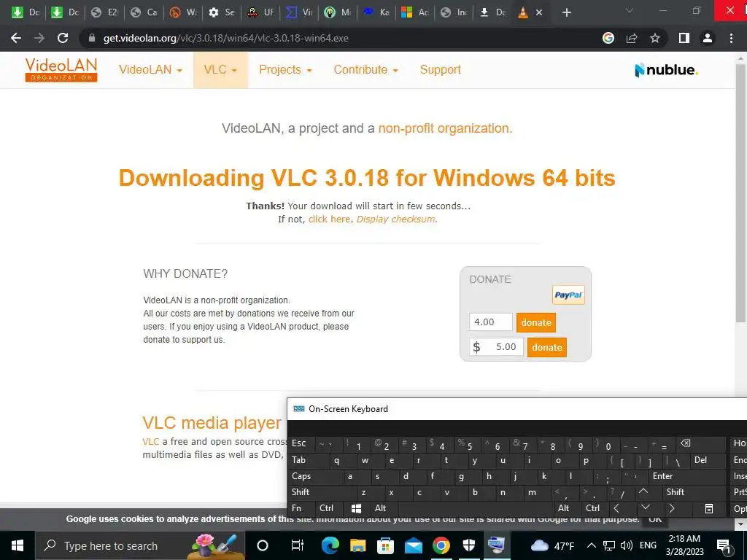Focus the 4.00 donation amount field
Image resolution: width=747 pixels, height=560 pixels.
point(491,322)
